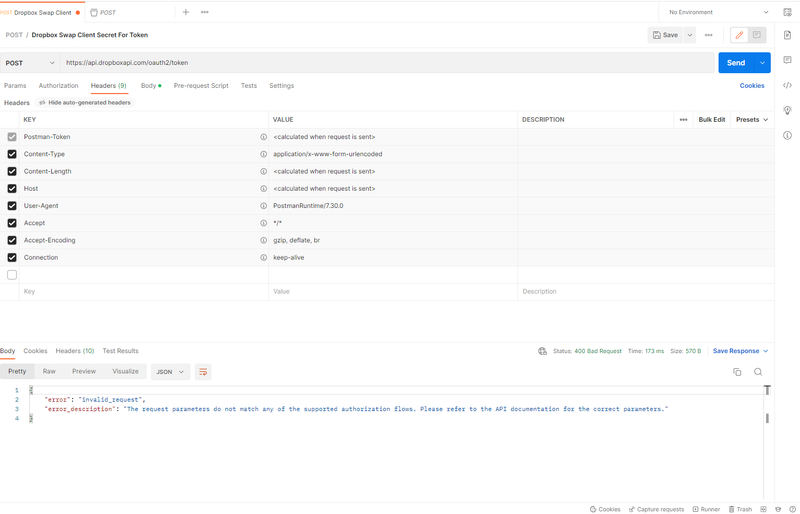Open the Pre-request Script tab
The image size is (800, 514).
(x=201, y=86)
